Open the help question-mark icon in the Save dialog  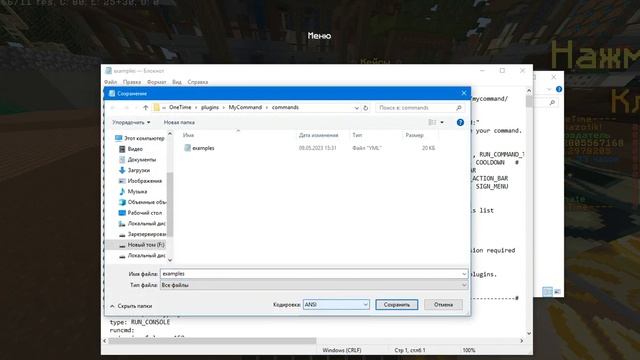pyautogui.click(x=460, y=122)
